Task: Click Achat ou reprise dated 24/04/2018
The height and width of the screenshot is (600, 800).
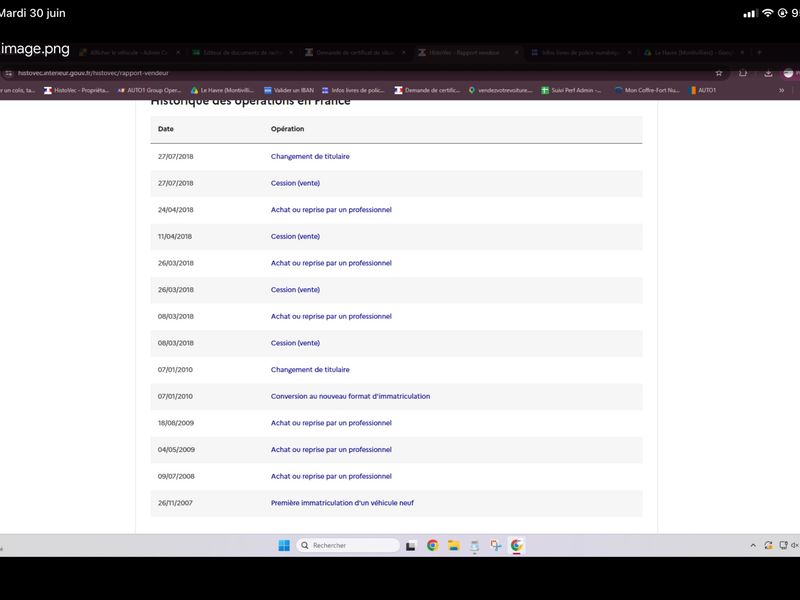Action: coord(331,210)
